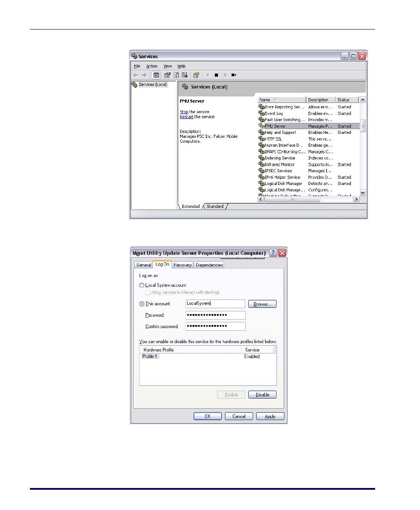Click the gear icon beside HTTP SSL row
This screenshot has height=510, width=420.
tap(262, 139)
